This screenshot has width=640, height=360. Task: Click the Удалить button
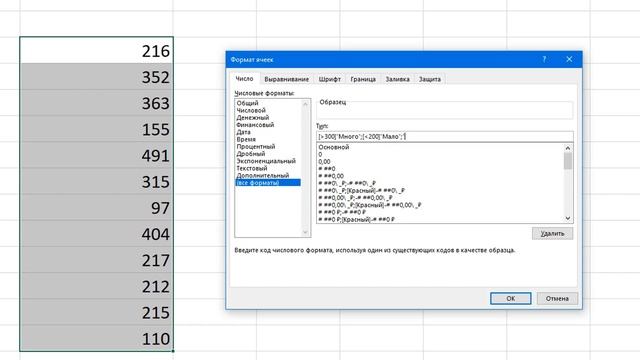552,233
